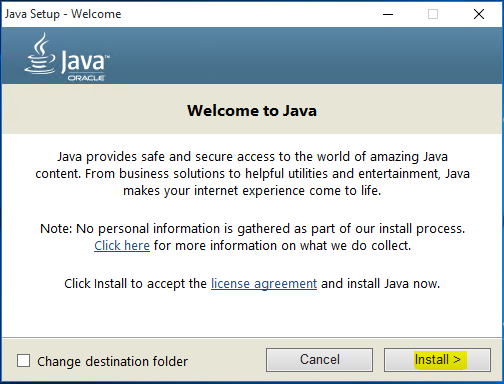Click the 'Click Install to accept the' text
The height and width of the screenshot is (384, 504).
[x=135, y=284]
